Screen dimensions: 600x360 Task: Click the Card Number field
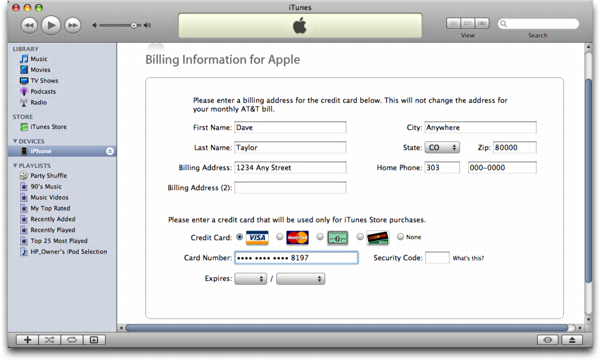pos(296,258)
